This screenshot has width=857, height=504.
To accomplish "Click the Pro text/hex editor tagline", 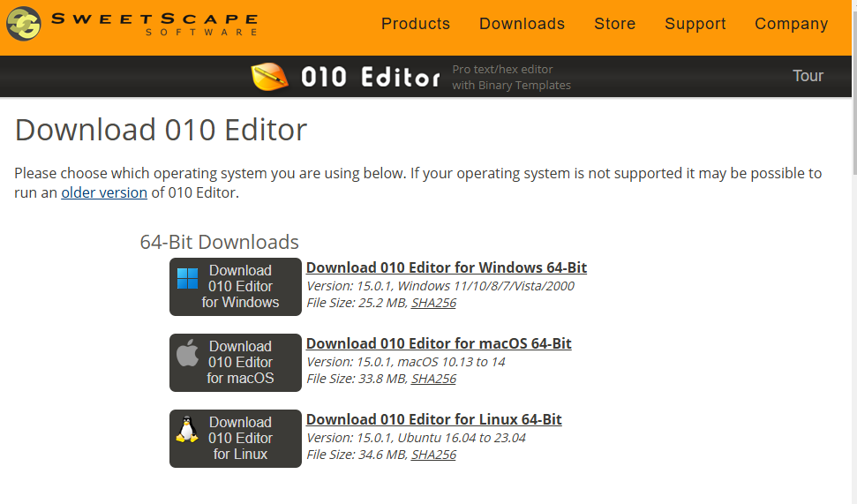I will coord(511,77).
